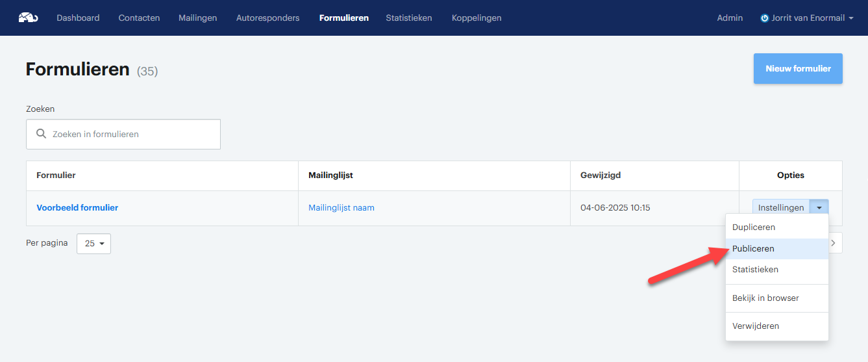The width and height of the screenshot is (868, 362).
Task: Choose Publiceren from the options menu
Action: pyautogui.click(x=777, y=249)
